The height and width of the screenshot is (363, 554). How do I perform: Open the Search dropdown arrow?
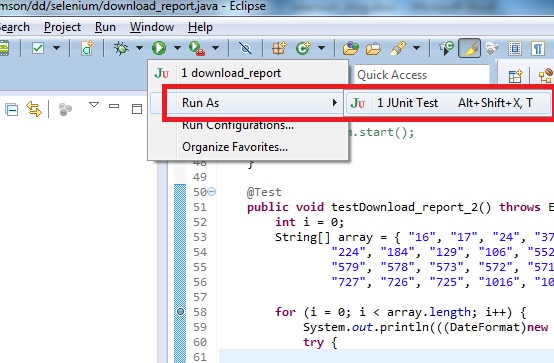tap(416, 48)
